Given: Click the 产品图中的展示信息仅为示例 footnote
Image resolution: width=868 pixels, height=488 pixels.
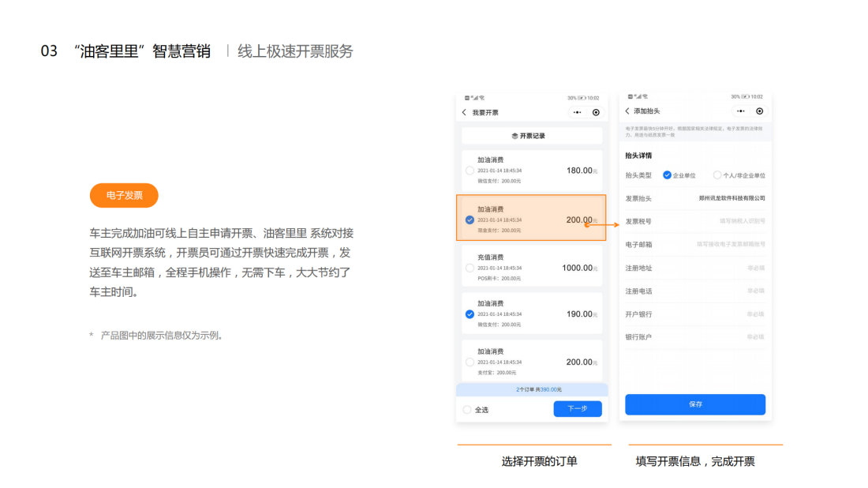Looking at the screenshot, I should click(x=161, y=336).
